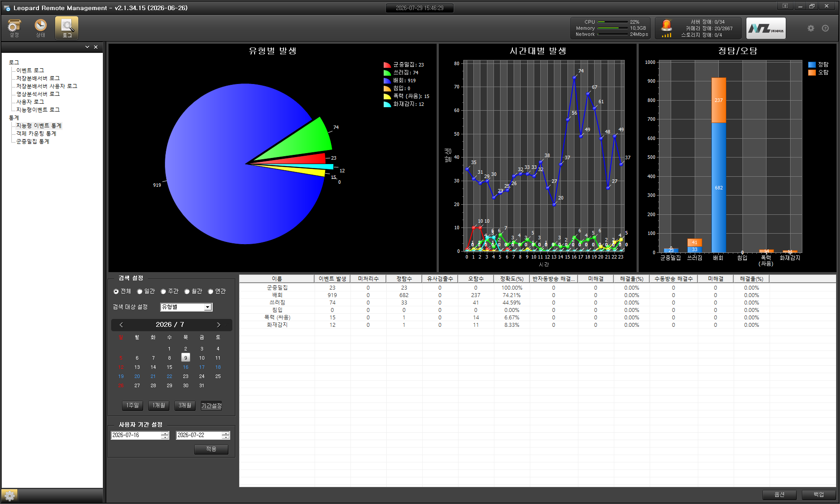This screenshot has height=504, width=840.
Task: Click the 기간설정 button
Action: (211, 406)
